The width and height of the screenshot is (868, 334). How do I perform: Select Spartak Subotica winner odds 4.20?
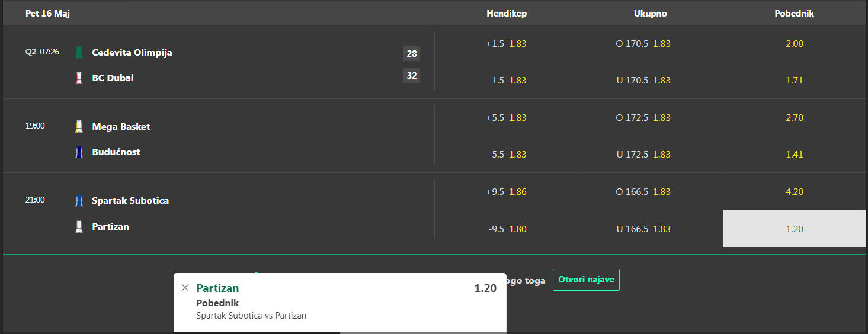tap(795, 191)
